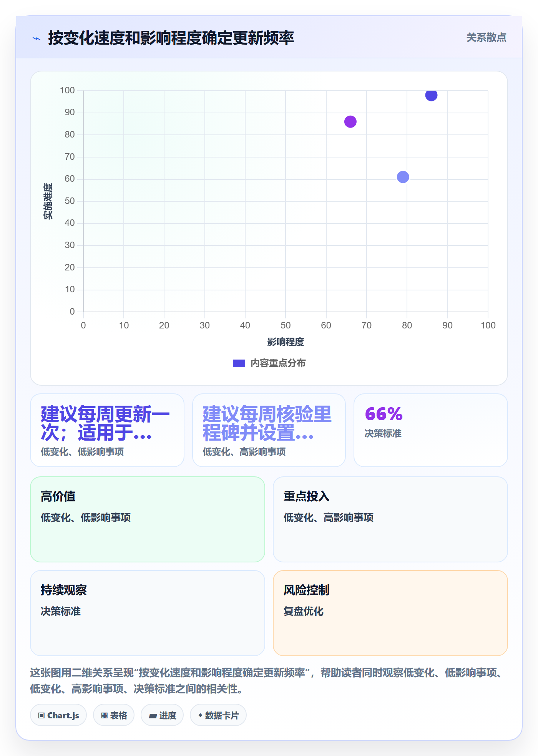Image resolution: width=538 pixels, height=756 pixels.
Task: Click the x-axis tick label 50
Action: (x=286, y=325)
